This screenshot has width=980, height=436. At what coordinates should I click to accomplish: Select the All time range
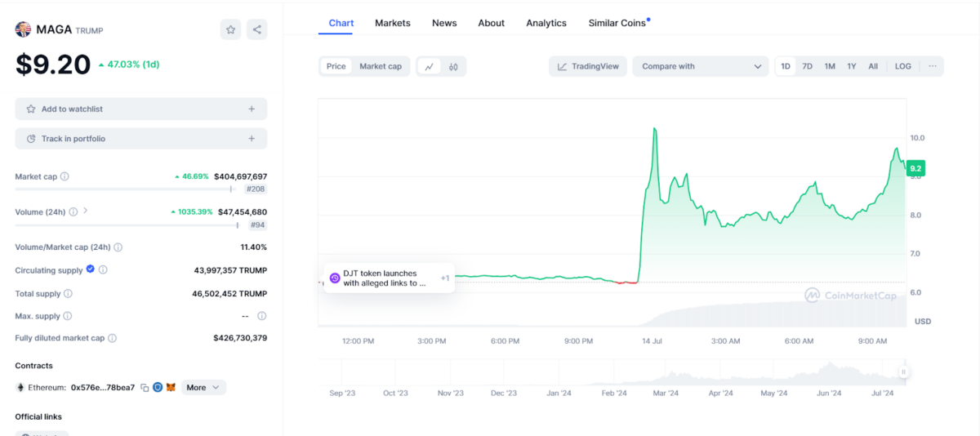[873, 66]
